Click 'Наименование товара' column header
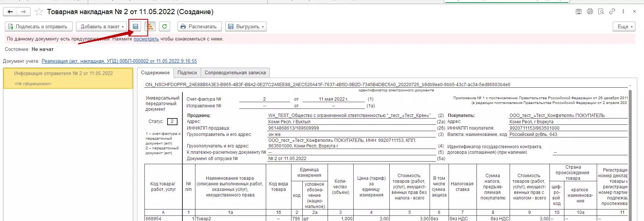This screenshot has height=221, width=644. pyautogui.click(x=230, y=186)
